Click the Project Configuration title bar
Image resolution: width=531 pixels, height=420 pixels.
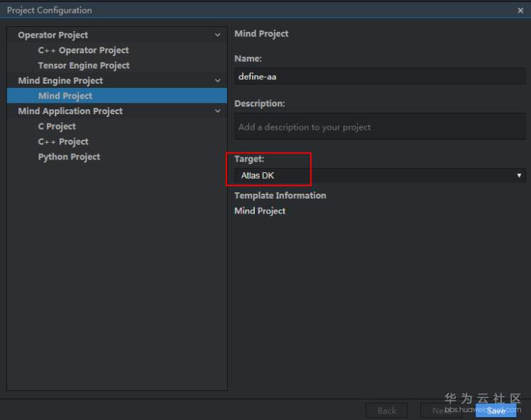point(248,11)
